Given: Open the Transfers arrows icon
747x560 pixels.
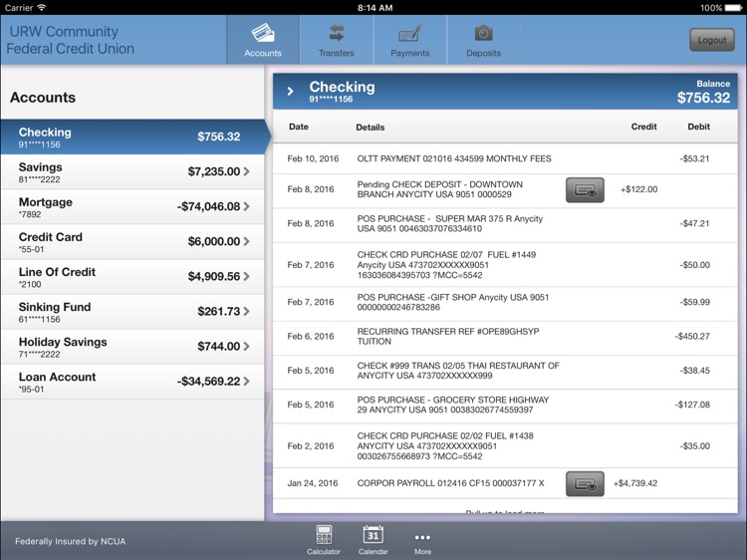Looking at the screenshot, I should click(337, 33).
